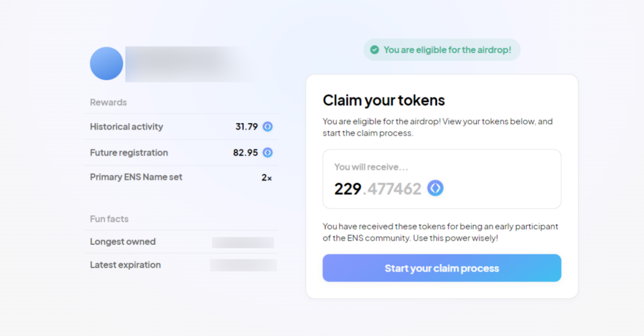Click the 'You will receive…' label

coord(371,167)
